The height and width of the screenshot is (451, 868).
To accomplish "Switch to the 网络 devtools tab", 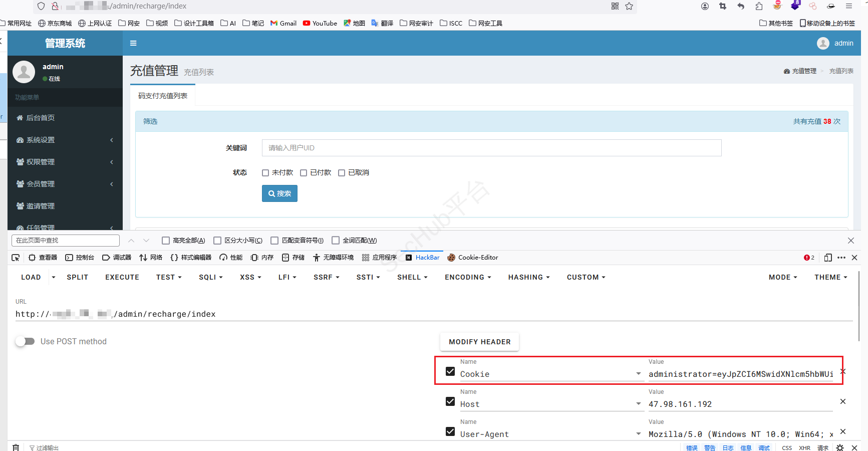I will coord(151,258).
